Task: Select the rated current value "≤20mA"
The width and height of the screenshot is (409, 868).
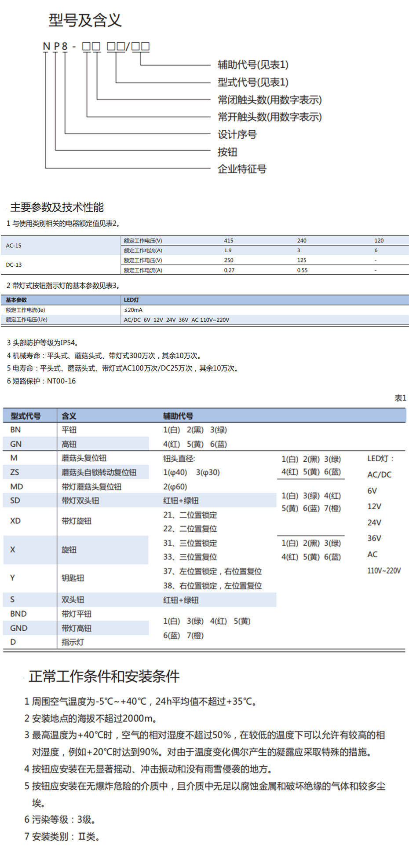Action: (x=133, y=310)
